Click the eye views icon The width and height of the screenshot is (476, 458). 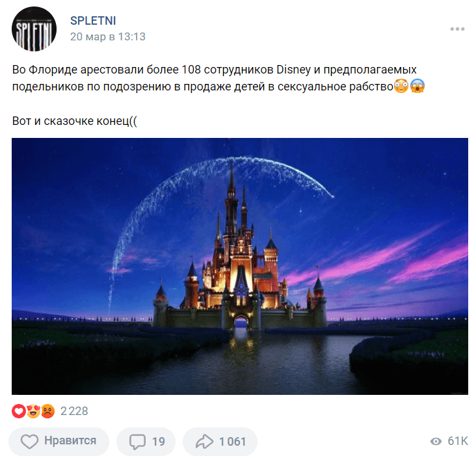[x=436, y=441]
